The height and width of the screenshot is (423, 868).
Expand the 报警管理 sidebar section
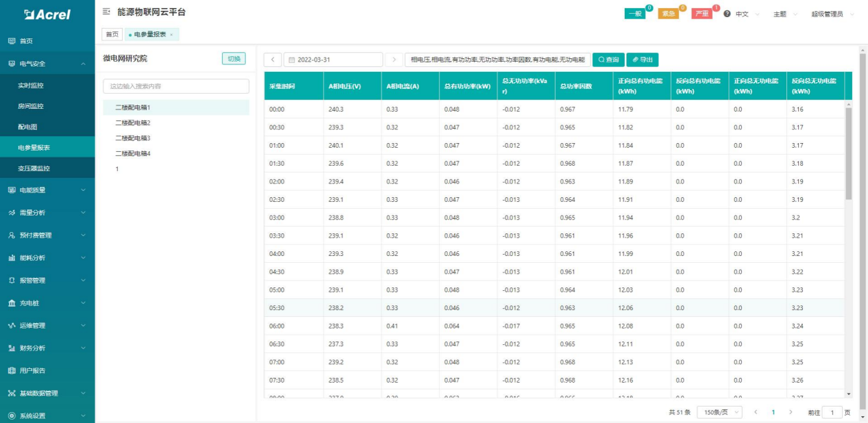click(x=47, y=280)
